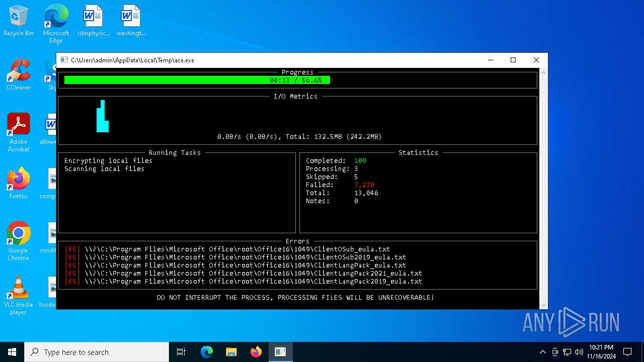Show hidden system tray icons
The width and height of the screenshot is (644, 362).
542,352
